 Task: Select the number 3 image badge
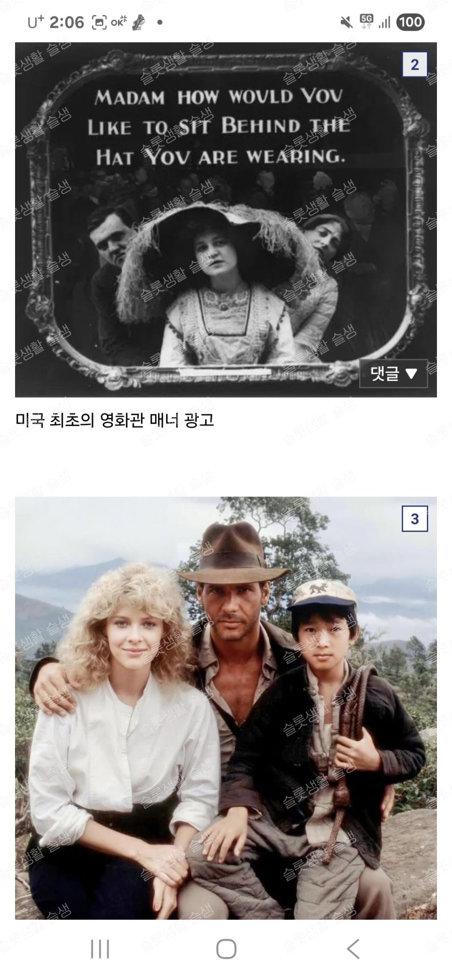pos(414,519)
